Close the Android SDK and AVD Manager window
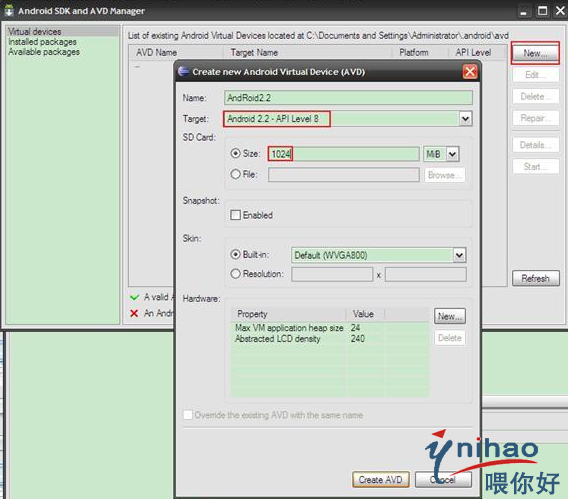 [560, 11]
